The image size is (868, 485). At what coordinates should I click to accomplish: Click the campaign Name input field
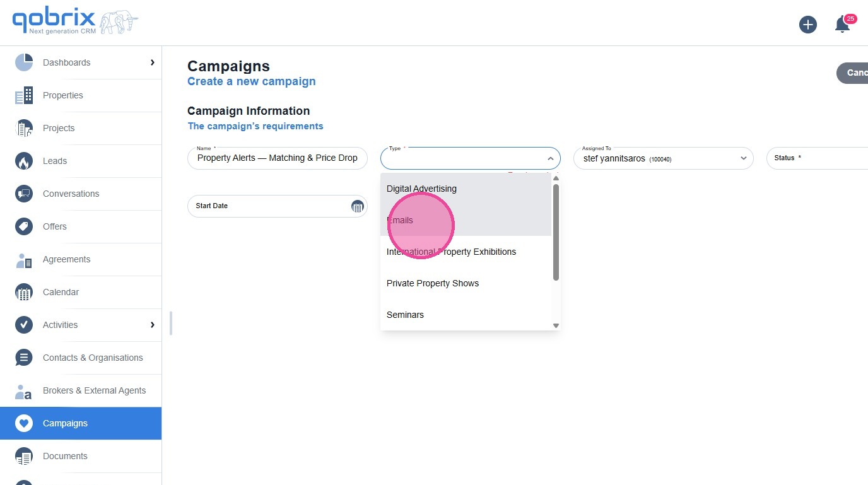(x=278, y=158)
